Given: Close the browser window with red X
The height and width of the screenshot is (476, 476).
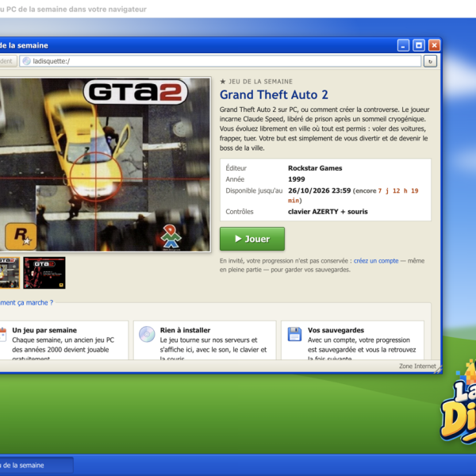Looking at the screenshot, I should [434, 45].
